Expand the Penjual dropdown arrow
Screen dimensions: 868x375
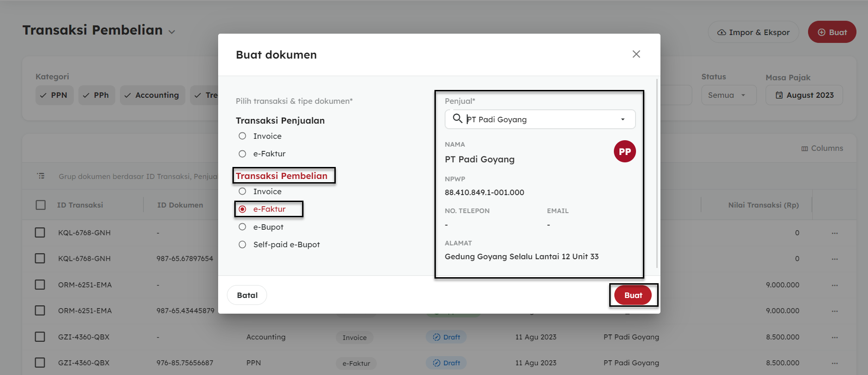point(623,119)
